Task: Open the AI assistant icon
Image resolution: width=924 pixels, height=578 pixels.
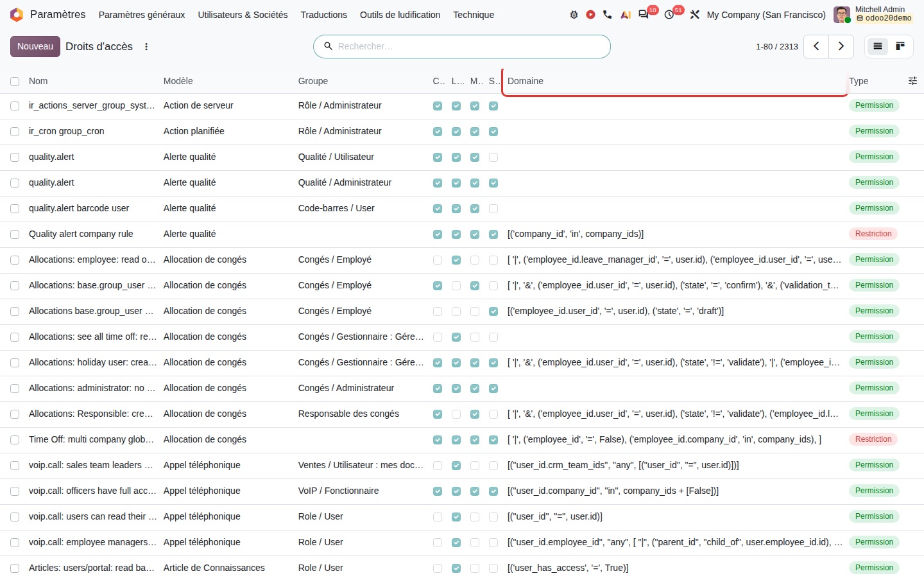Action: [626, 15]
